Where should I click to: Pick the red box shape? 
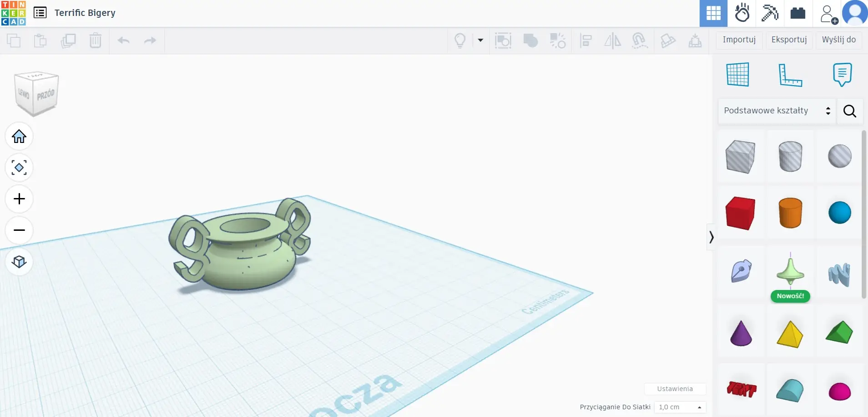[x=740, y=213]
